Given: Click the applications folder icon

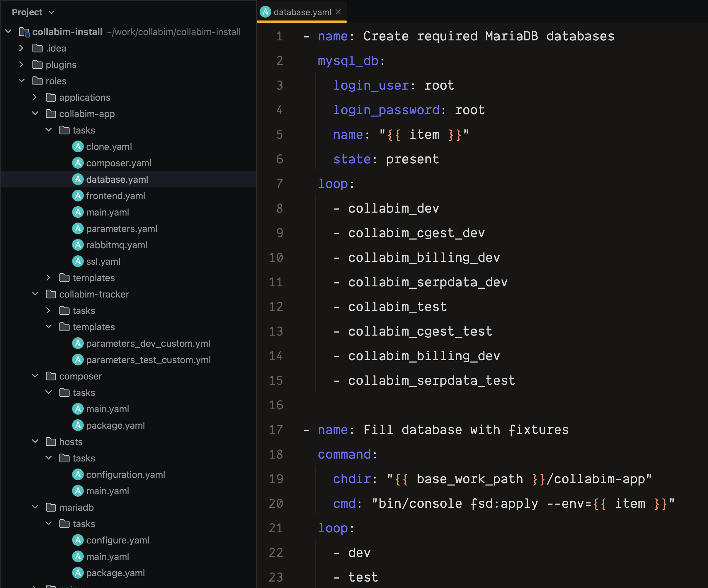Looking at the screenshot, I should coord(51,98).
